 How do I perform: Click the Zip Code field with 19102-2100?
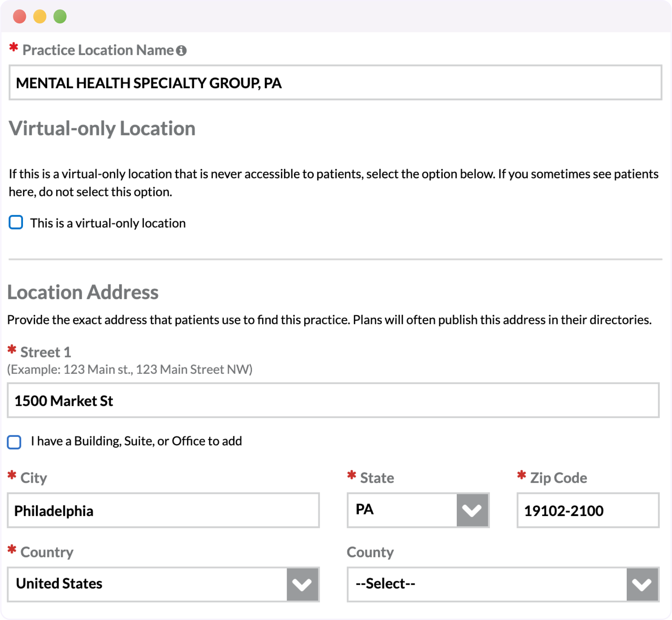point(588,510)
